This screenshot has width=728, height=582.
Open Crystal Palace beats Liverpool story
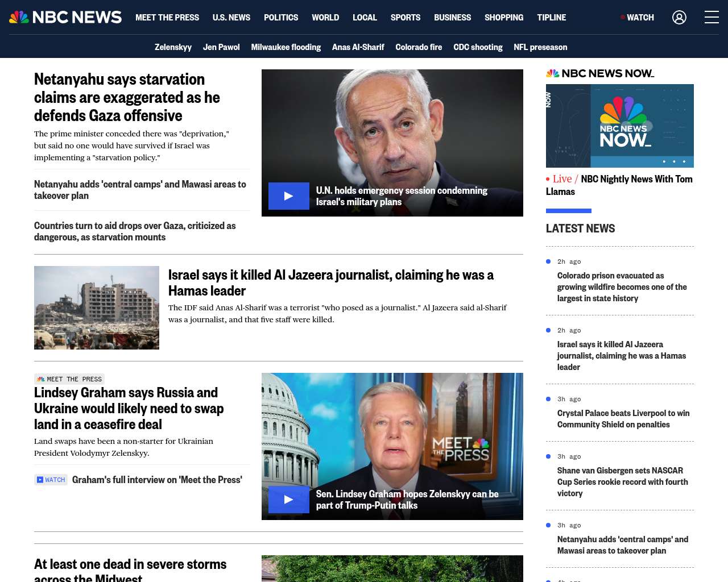(623, 419)
